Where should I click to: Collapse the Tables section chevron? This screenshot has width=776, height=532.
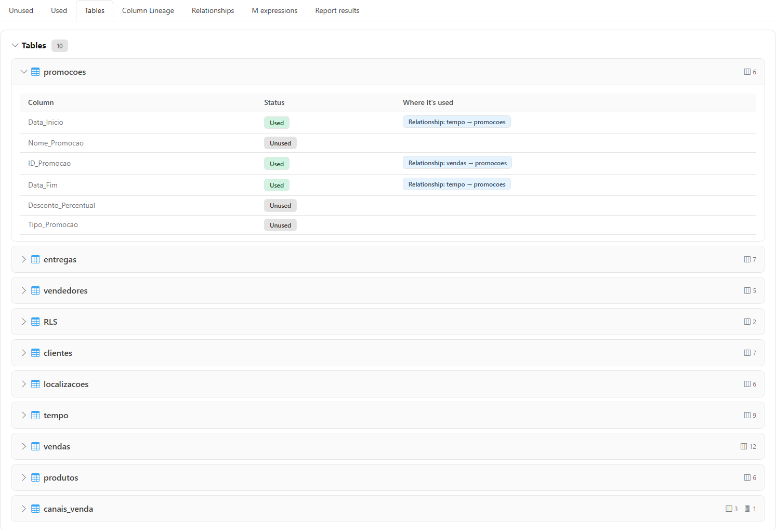pos(15,45)
